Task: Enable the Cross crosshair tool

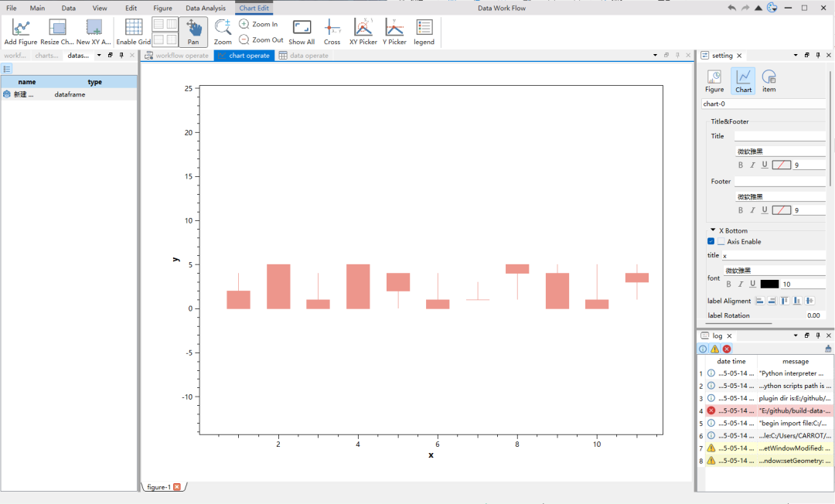Action: click(x=332, y=32)
